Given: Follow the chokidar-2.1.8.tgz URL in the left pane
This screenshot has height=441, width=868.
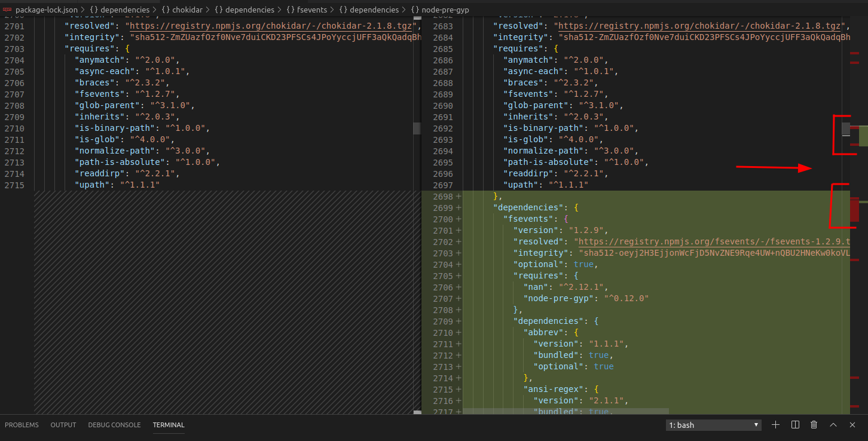Looking at the screenshot, I should pyautogui.click(x=272, y=26).
